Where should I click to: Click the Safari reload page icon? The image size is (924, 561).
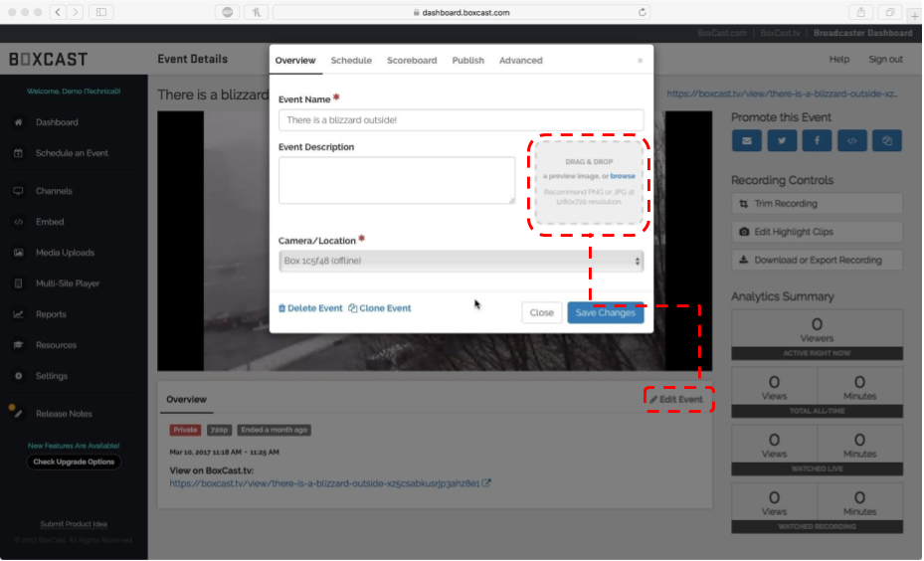tap(643, 12)
